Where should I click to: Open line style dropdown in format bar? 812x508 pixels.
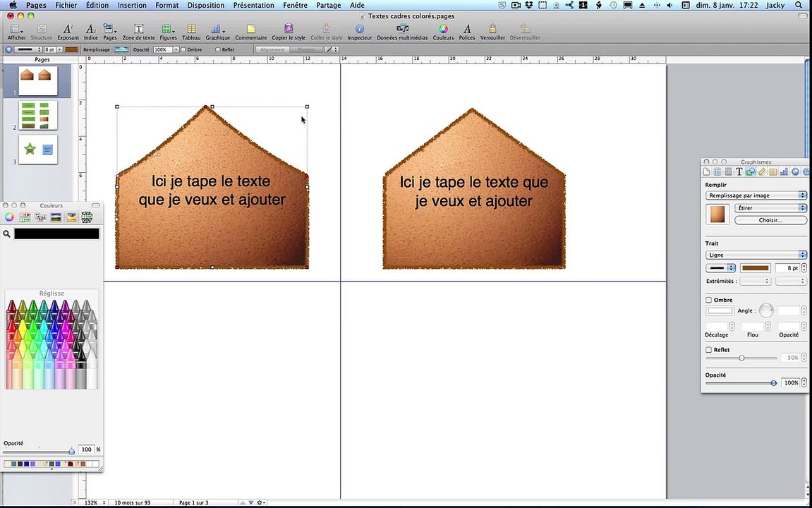[28, 49]
